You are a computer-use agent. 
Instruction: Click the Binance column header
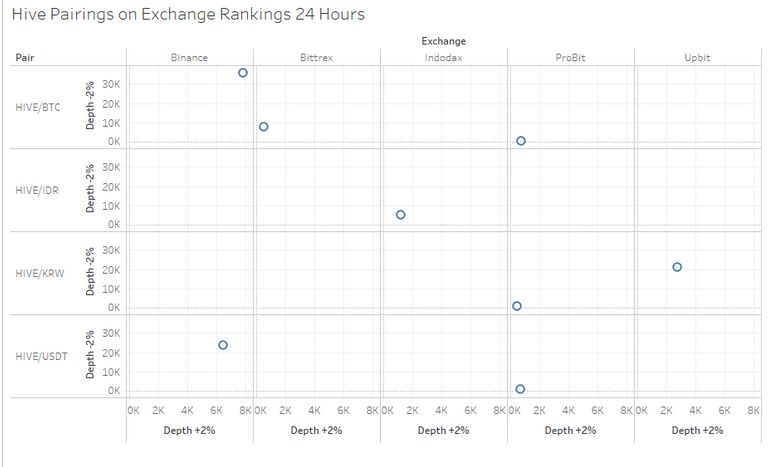pos(189,57)
